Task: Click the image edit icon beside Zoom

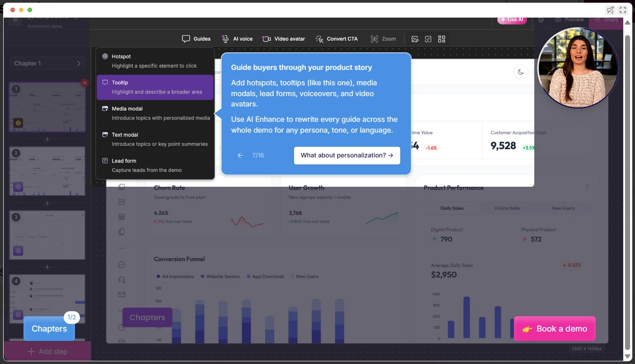Action: (415, 39)
